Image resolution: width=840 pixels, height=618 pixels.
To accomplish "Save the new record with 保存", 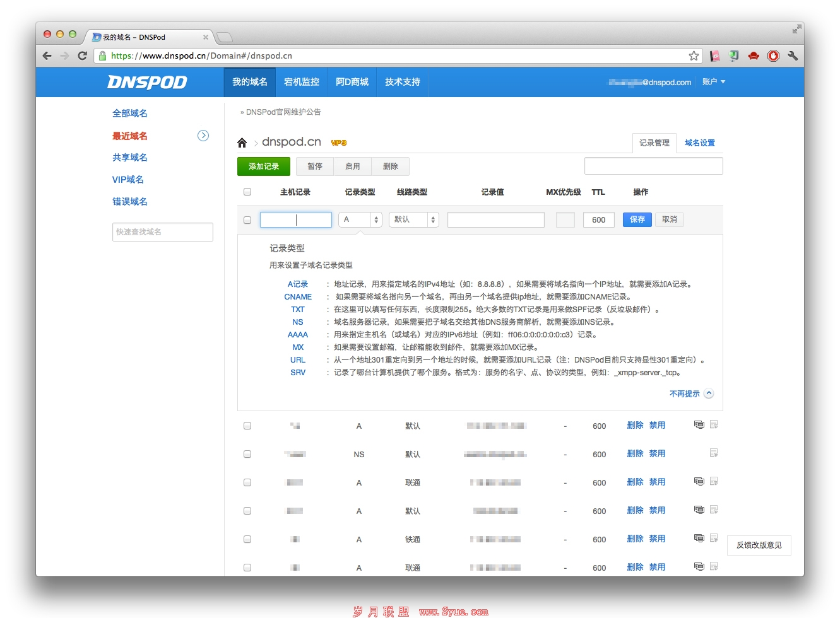I will [637, 219].
